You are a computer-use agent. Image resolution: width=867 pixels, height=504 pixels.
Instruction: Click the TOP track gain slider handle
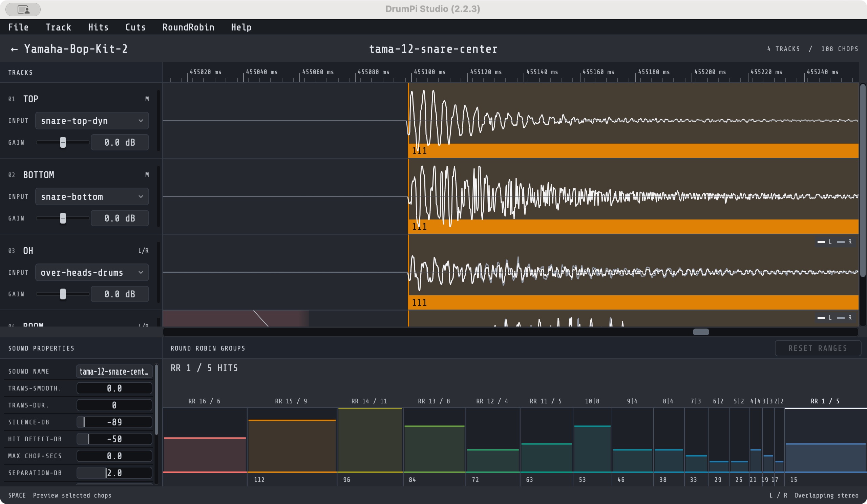click(63, 142)
